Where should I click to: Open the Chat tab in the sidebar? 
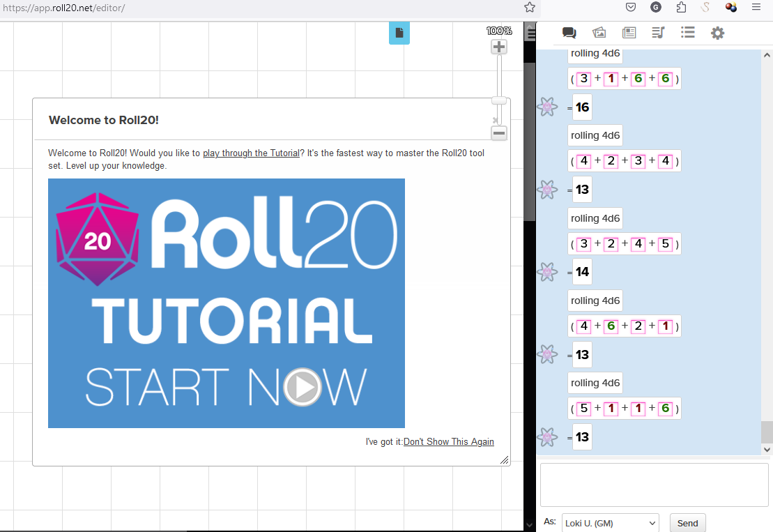569,33
